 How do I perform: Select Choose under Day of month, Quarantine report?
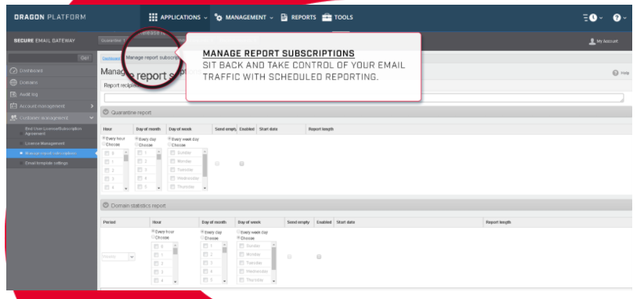click(x=137, y=144)
